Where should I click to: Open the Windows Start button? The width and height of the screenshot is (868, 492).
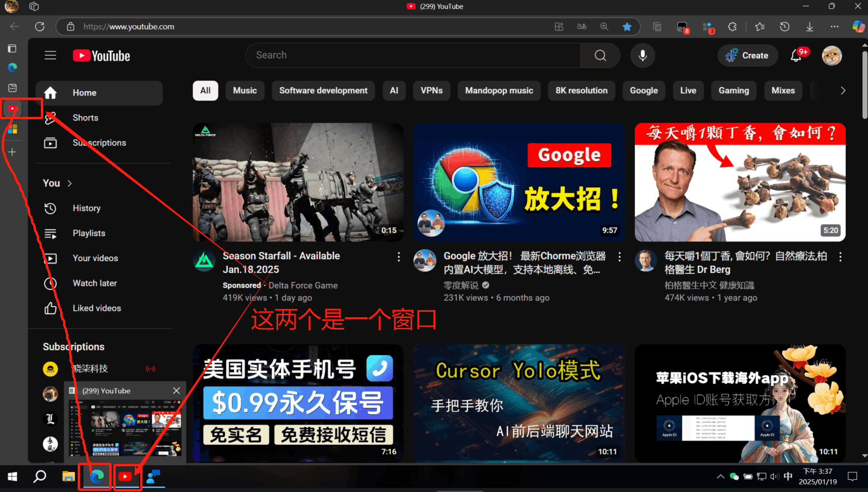tap(12, 477)
